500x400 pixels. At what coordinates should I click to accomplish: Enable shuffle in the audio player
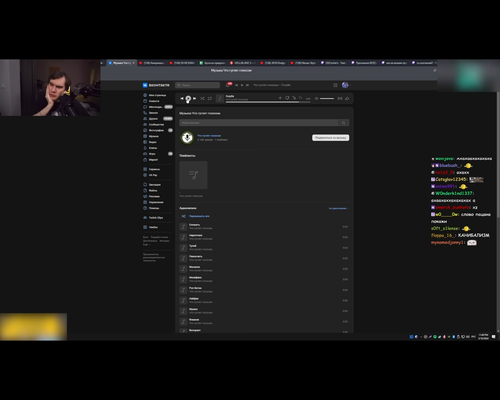tap(202, 98)
